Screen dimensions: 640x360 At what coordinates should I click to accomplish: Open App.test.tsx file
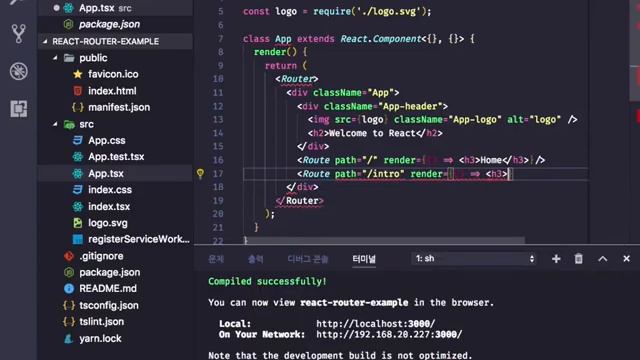pos(115,157)
